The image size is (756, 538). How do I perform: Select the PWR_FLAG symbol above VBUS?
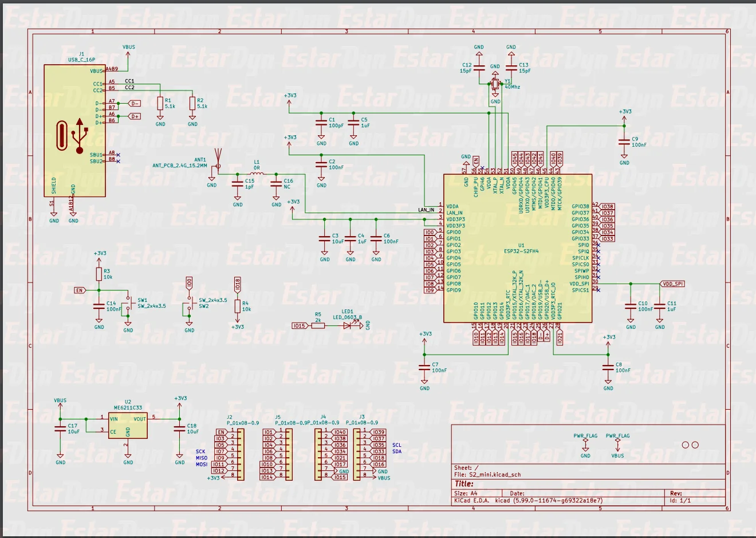[x=617, y=441]
